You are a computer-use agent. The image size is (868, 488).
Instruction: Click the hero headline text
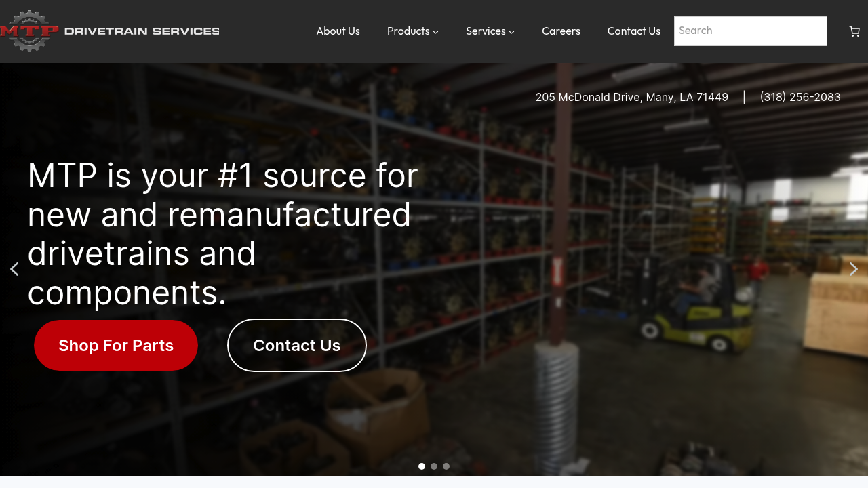224,233
